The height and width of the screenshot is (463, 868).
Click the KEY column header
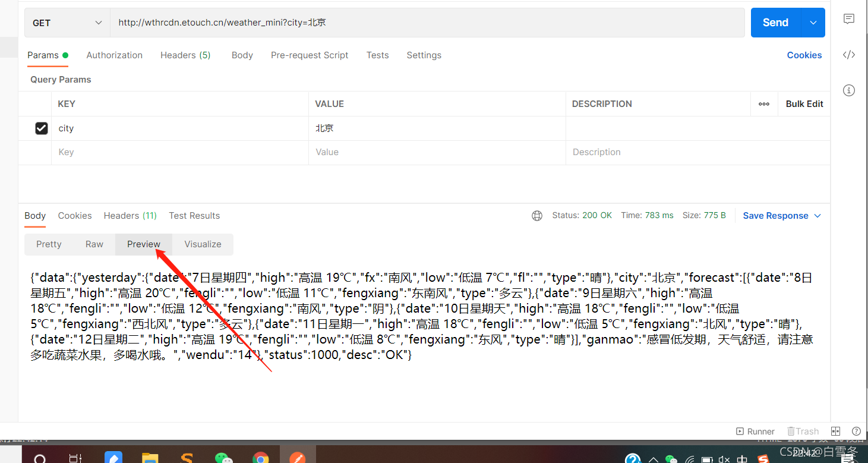click(67, 104)
